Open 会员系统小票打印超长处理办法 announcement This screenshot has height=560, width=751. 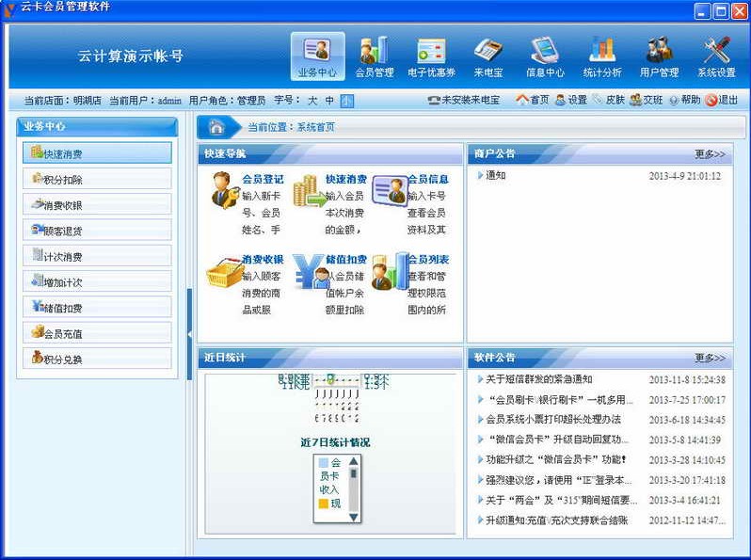(553, 420)
